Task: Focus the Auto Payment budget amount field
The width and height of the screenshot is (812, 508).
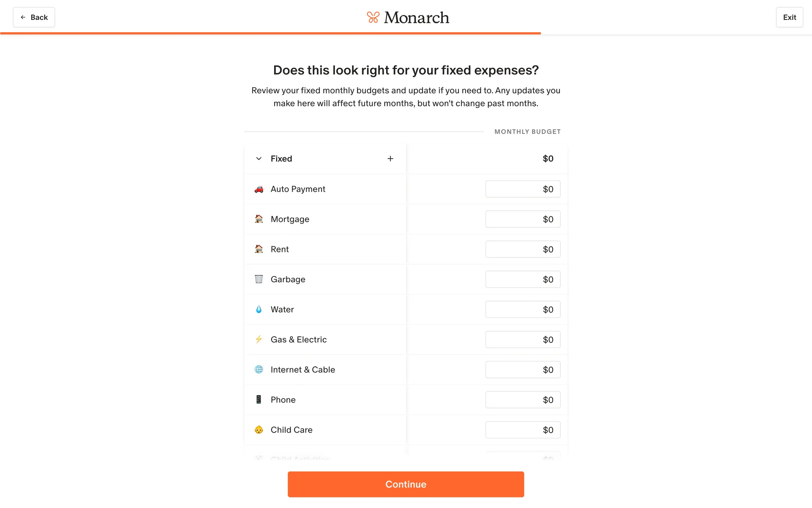Action: [523, 189]
